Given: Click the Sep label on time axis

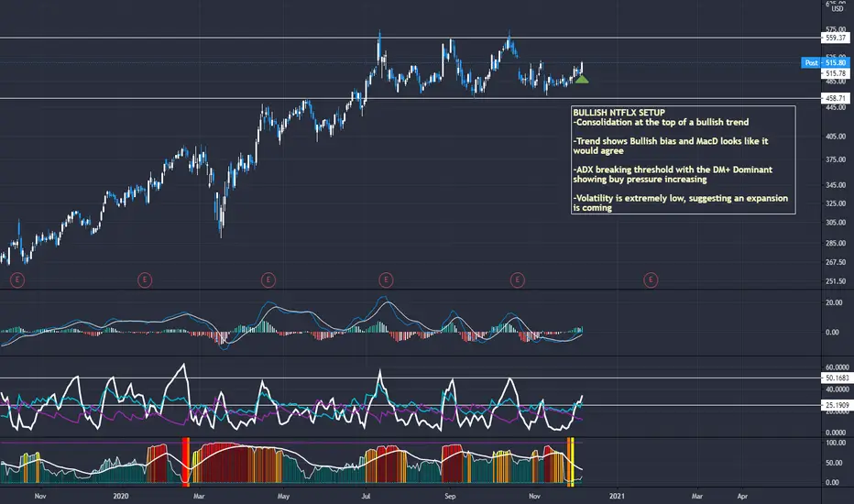Looking at the screenshot, I should coord(449,497).
